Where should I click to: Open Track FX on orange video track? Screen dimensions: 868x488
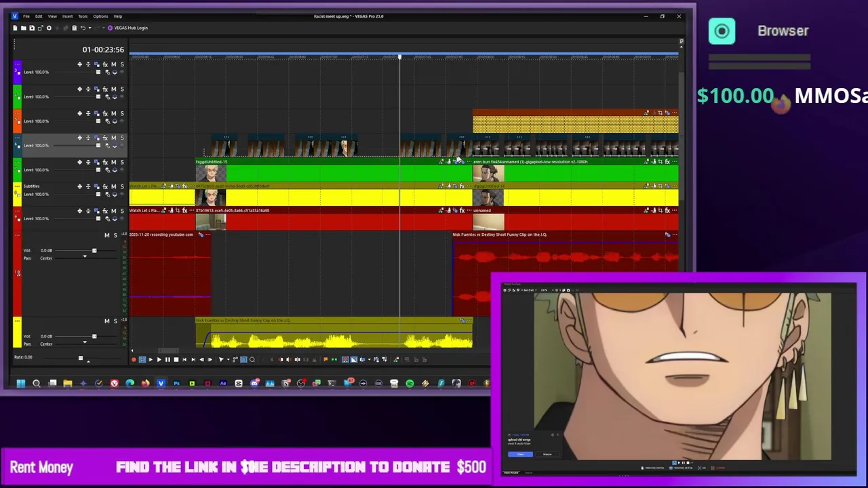105,113
